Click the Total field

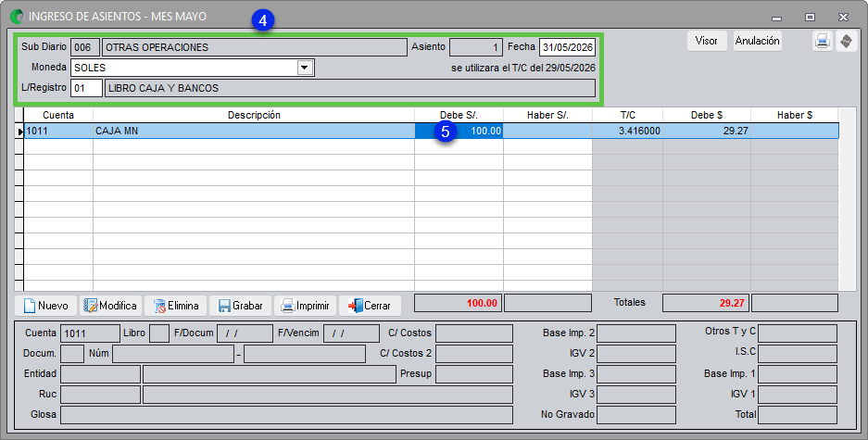click(x=798, y=415)
